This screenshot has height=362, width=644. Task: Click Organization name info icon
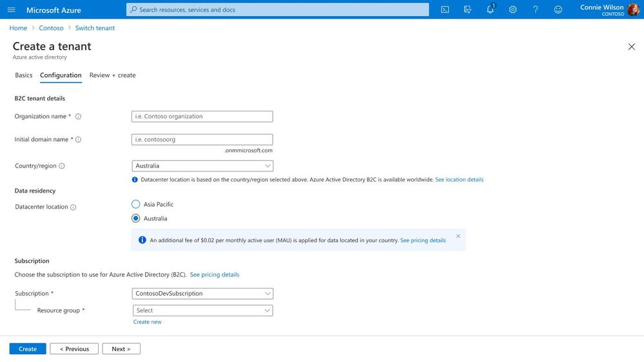tap(78, 117)
